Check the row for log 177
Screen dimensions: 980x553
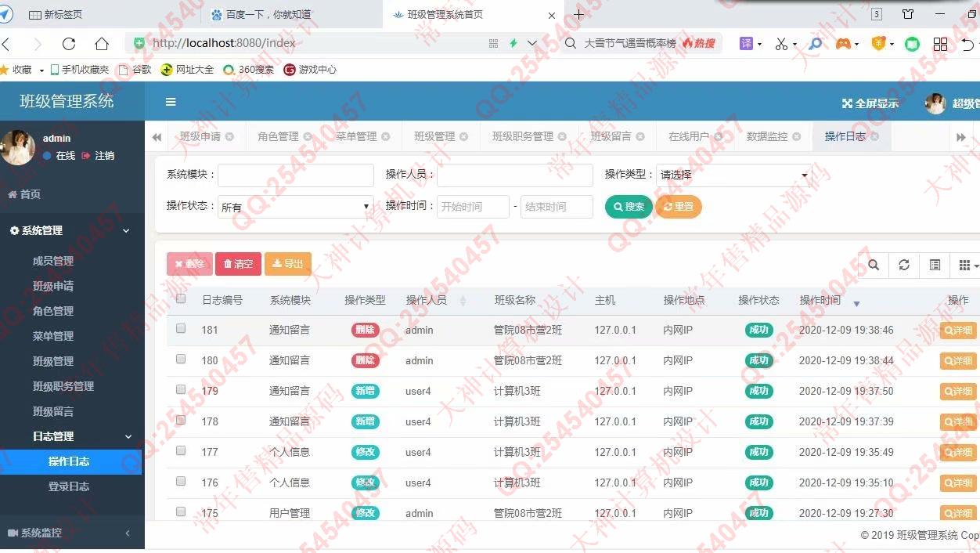pyautogui.click(x=181, y=450)
